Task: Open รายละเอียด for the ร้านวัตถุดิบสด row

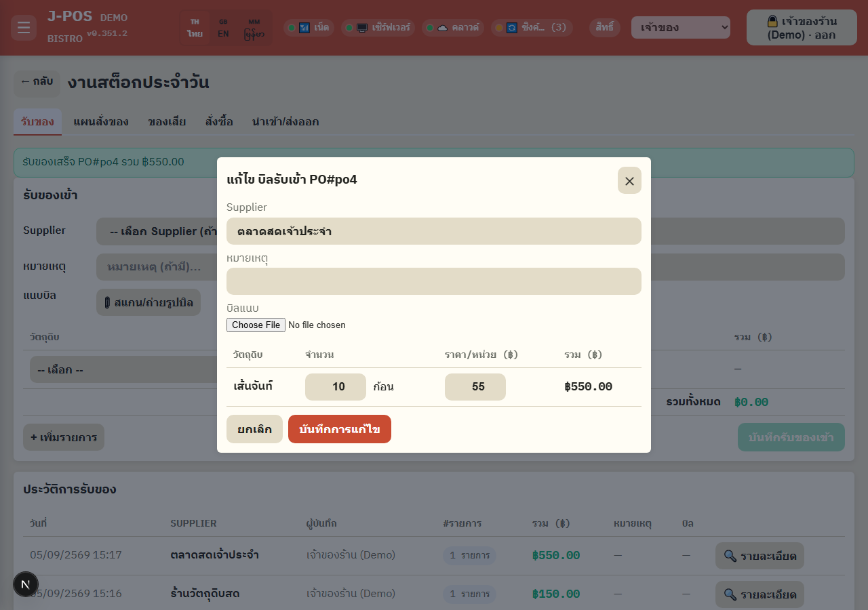Action: [759, 594]
